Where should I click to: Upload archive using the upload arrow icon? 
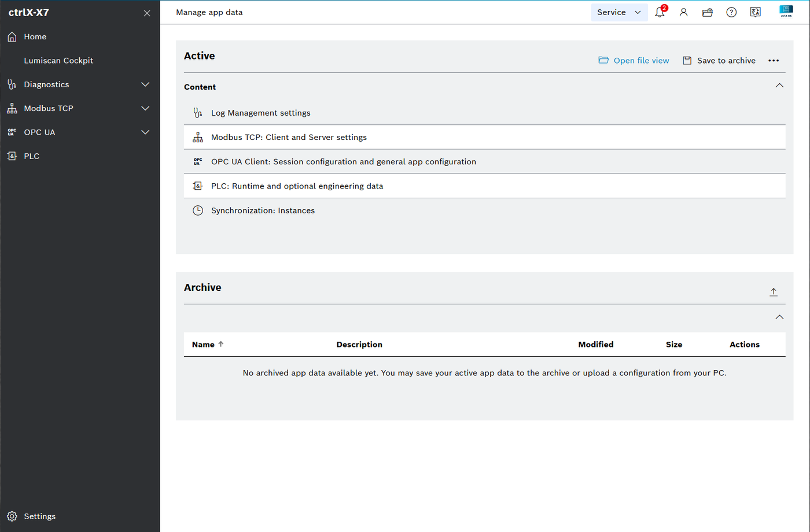click(x=774, y=292)
